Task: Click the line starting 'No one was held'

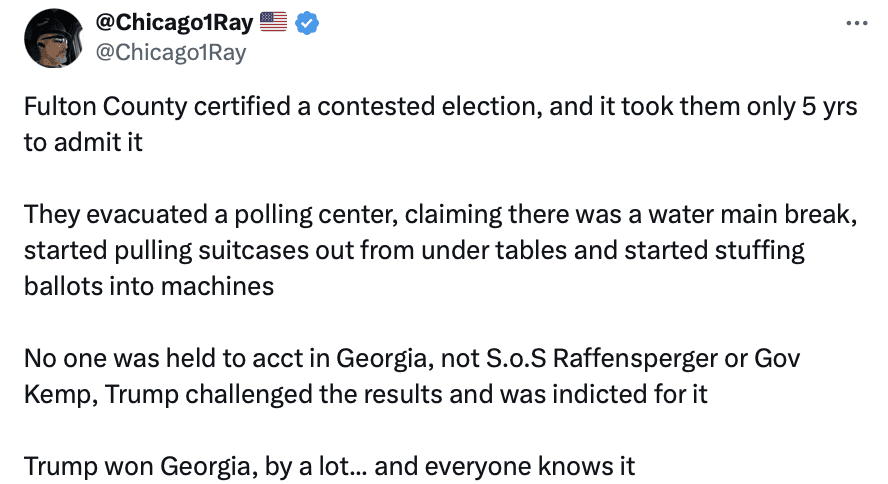Action: 412,357
